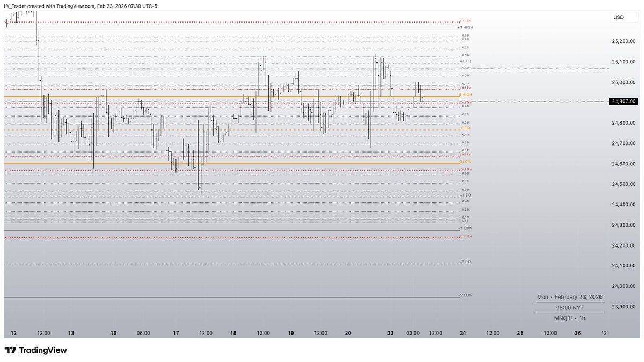Viewport: 644px width, 362px height.
Task: Select the black 24,907.00 current price label
Action: 622,101
